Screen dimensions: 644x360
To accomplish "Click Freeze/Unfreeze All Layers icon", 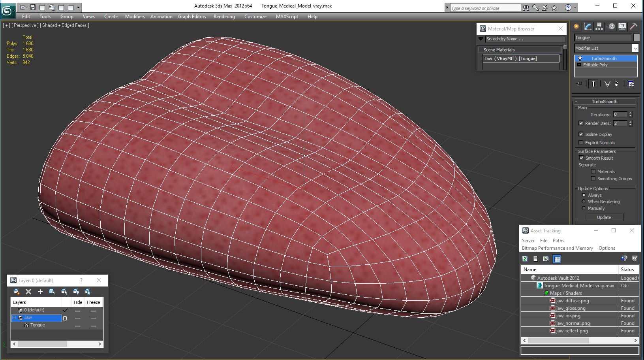I will pyautogui.click(x=88, y=292).
